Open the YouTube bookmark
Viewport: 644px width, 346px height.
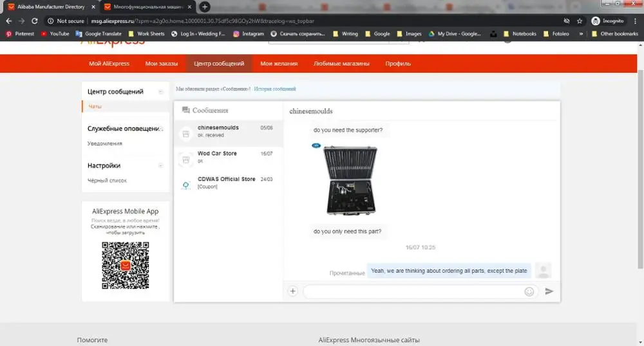click(55, 33)
